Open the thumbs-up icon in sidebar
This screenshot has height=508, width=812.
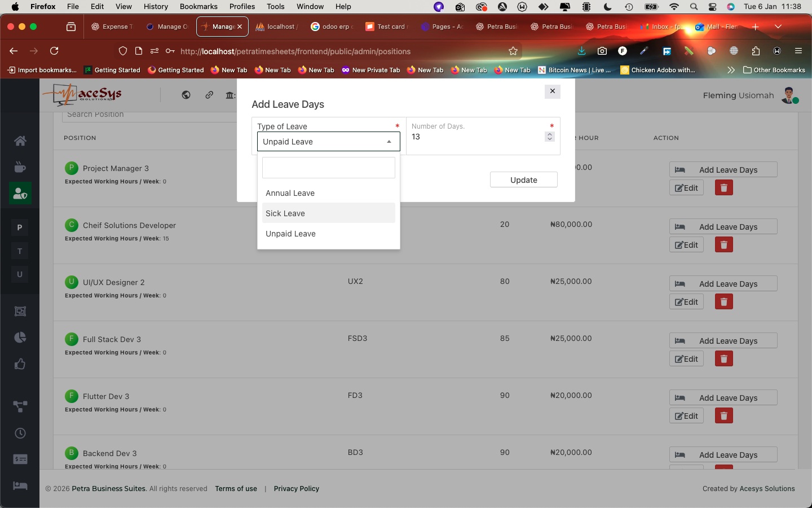point(20,364)
